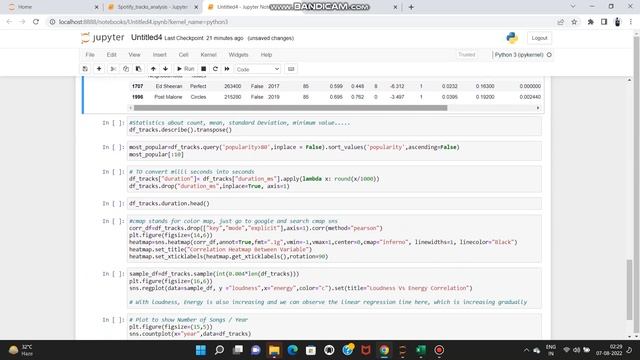640x360 pixels.
Task: Open a new browser tab
Action: coord(411,7)
